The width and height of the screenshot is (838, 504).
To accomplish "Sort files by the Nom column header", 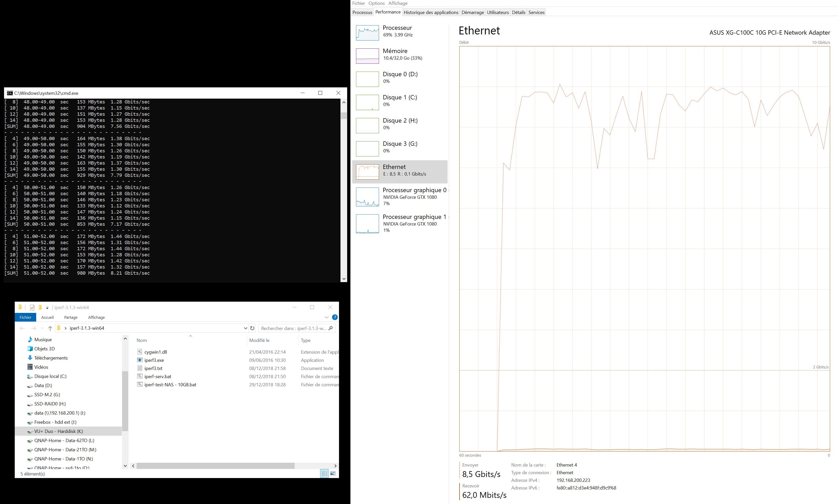I will (142, 340).
